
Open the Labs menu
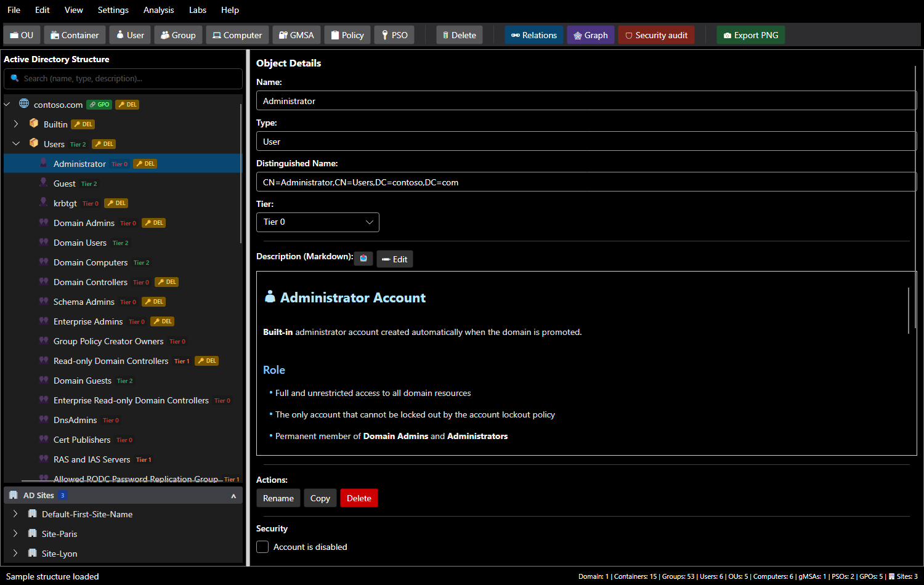(x=198, y=10)
